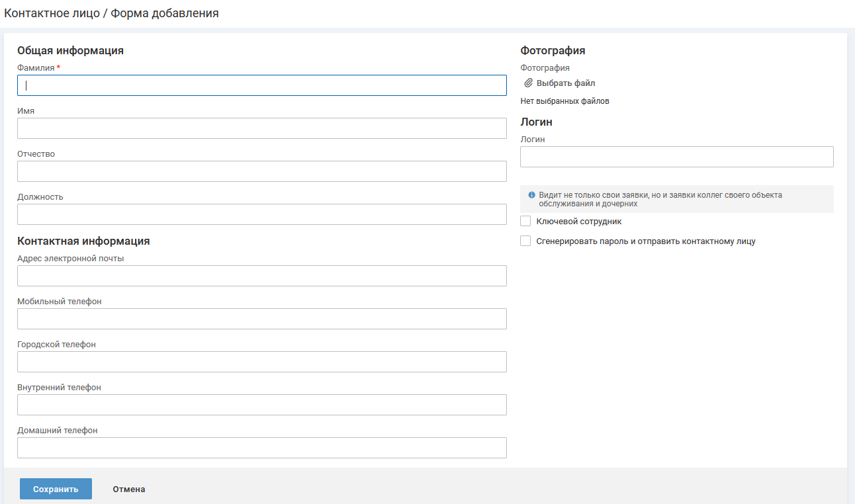The width and height of the screenshot is (855, 504).
Task: Click the Городской телефон input
Action: (x=262, y=362)
